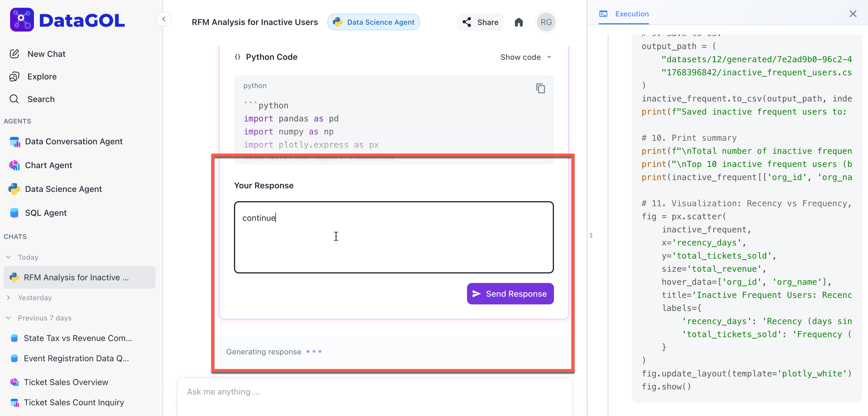This screenshot has width=868, height=416.
Task: Copy the python code snippet
Action: (541, 89)
